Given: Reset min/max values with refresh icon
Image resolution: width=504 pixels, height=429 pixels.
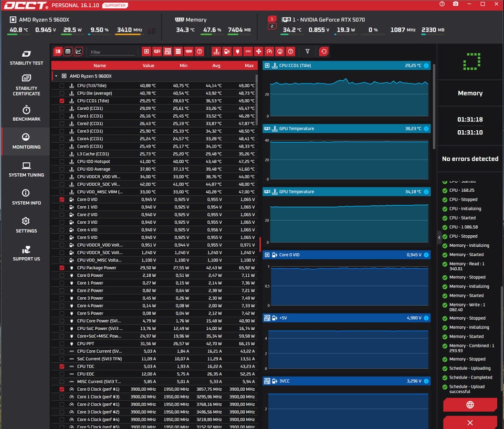Looking at the screenshot, I should point(324,51).
